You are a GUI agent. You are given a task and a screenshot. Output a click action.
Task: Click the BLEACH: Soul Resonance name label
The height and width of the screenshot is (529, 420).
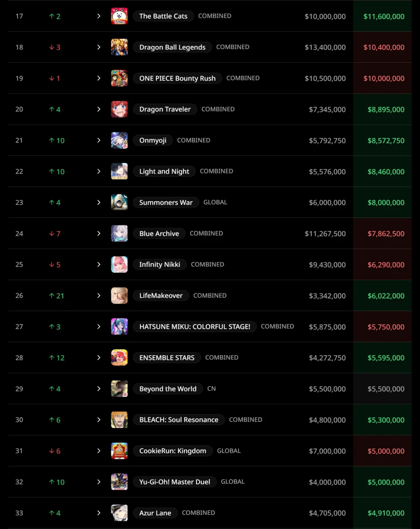coord(179,420)
